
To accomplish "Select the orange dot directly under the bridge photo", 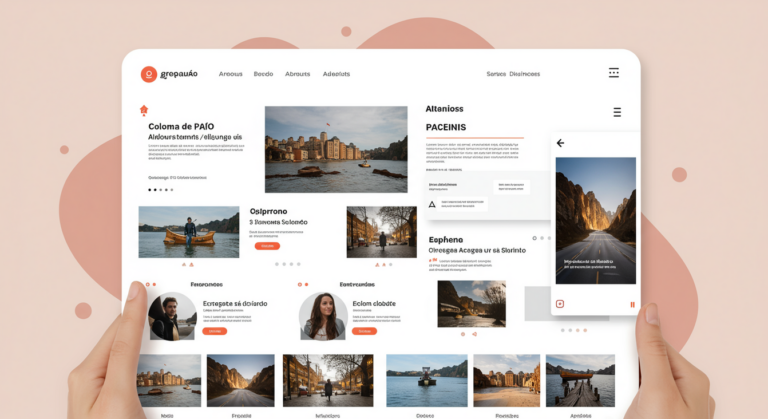I will tap(463, 334).
